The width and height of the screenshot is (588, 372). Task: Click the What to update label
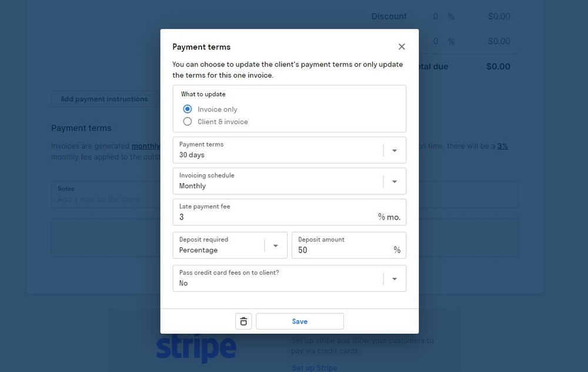click(x=203, y=94)
